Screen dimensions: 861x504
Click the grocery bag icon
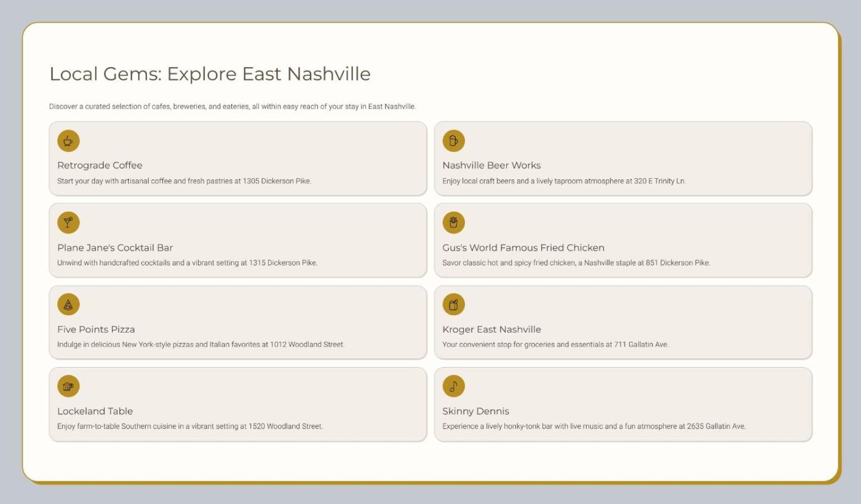point(453,304)
